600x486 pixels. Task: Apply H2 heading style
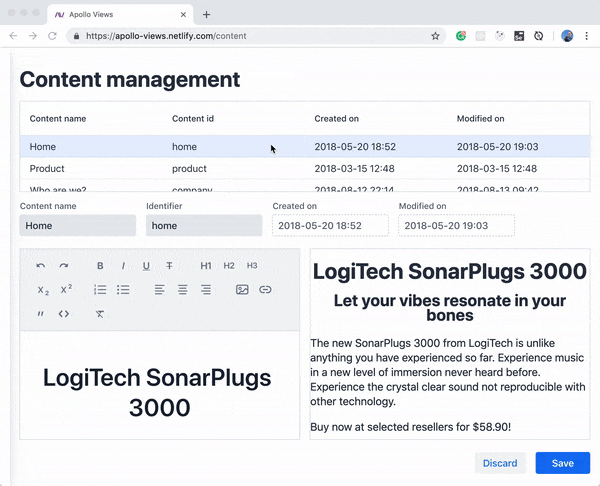point(229,266)
